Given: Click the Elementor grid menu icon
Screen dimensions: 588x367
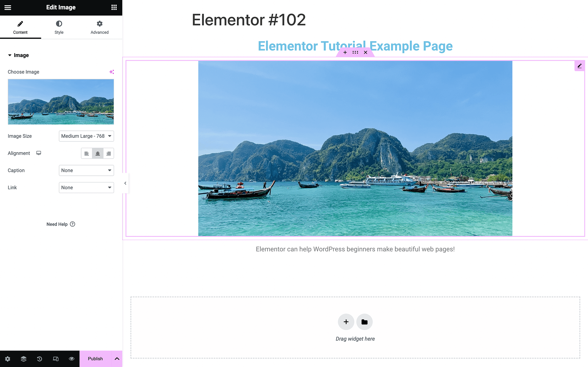Looking at the screenshot, I should tap(113, 7).
